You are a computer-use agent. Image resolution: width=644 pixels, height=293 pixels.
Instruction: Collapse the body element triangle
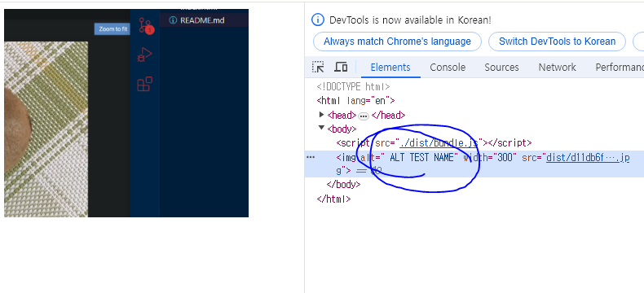click(321, 129)
